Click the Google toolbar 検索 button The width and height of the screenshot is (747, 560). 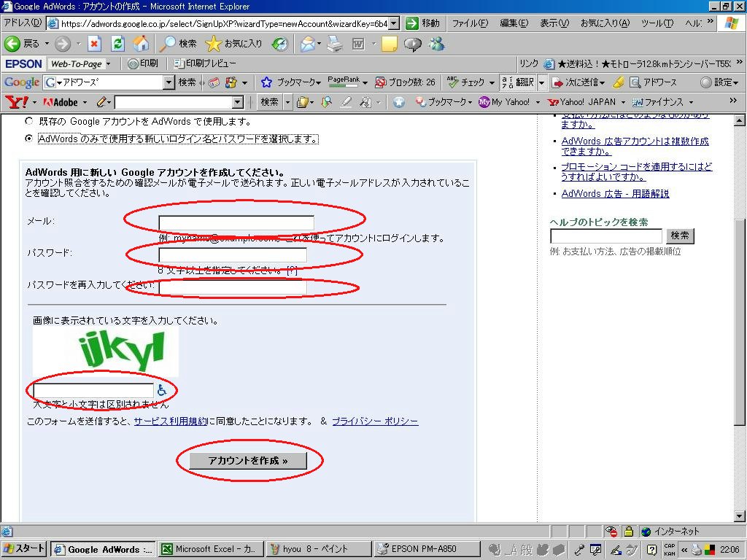click(x=187, y=82)
